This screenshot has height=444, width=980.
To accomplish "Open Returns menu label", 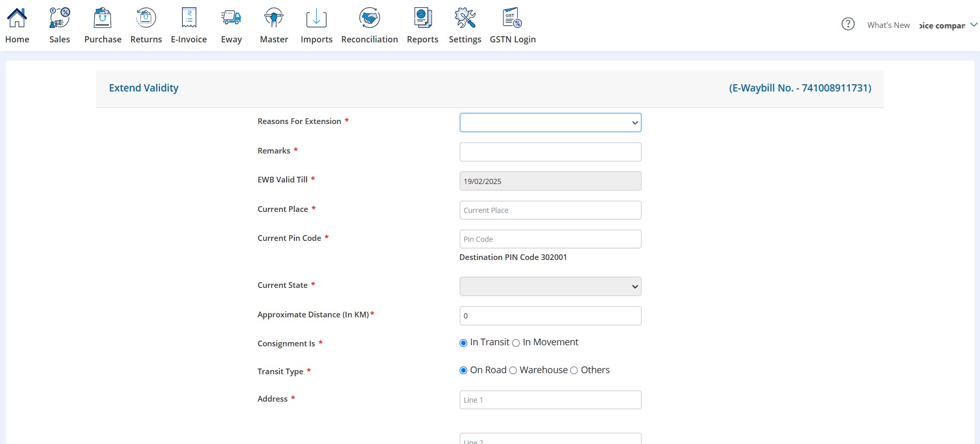I will (x=146, y=39).
